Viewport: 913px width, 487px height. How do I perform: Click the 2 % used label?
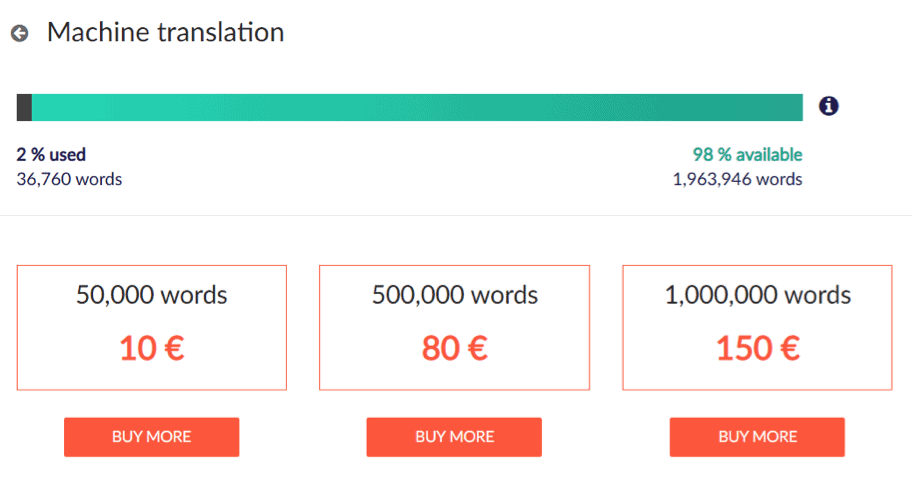pos(51,154)
